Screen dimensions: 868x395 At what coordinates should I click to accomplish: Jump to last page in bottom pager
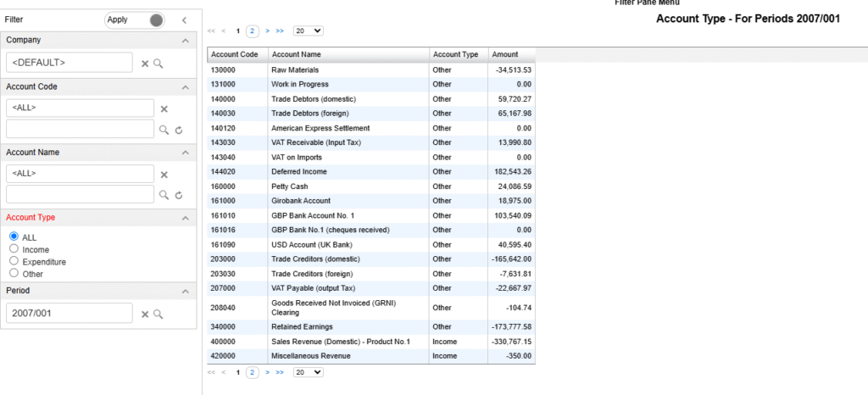point(280,372)
